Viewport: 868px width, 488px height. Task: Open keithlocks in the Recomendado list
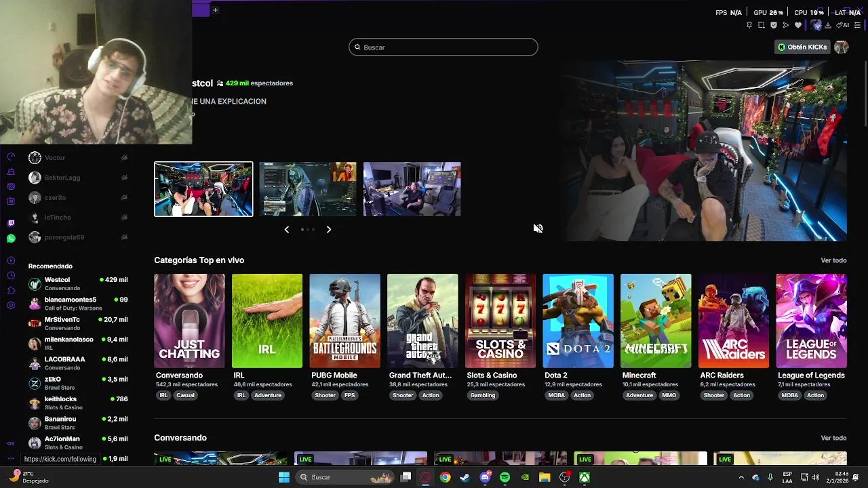click(x=78, y=403)
